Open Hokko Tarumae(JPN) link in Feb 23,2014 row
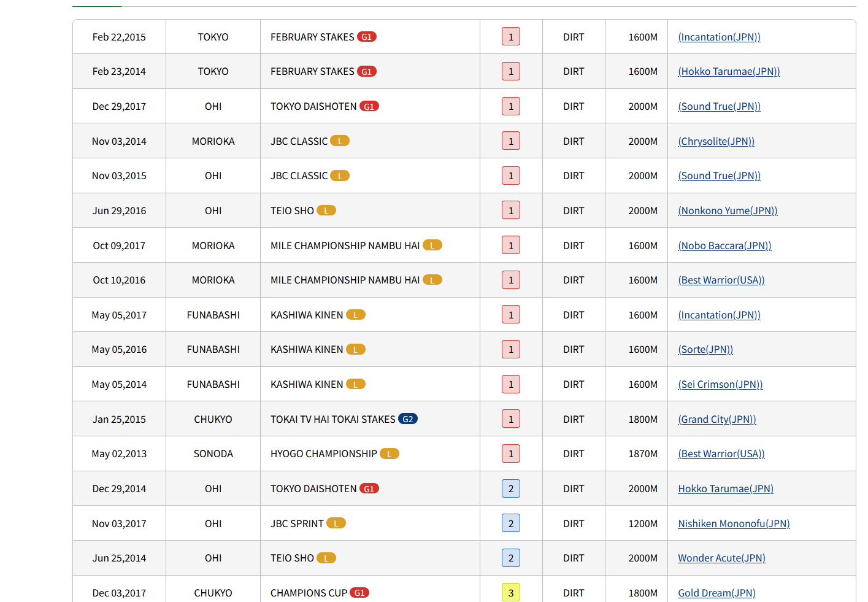This screenshot has height=602, width=868. point(729,72)
